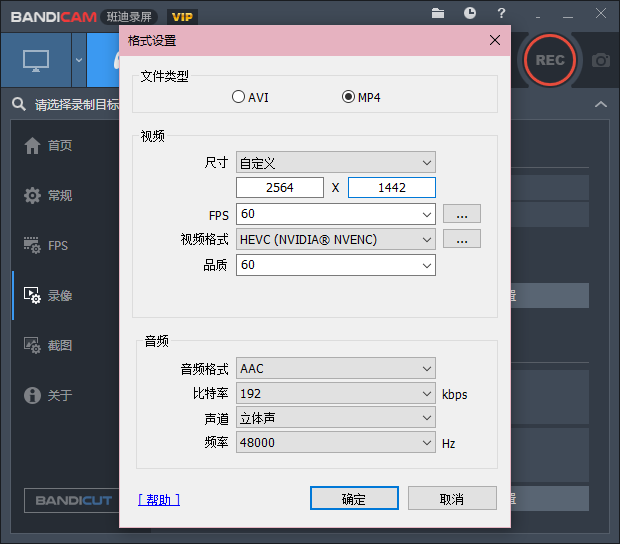Click the ... button next to FPS
This screenshot has height=544, width=620.
point(462,214)
